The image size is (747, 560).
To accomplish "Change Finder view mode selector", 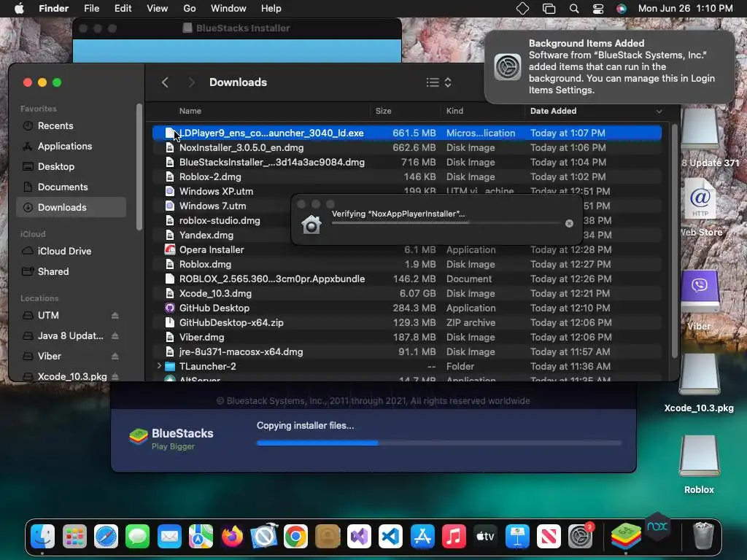I will [438, 82].
